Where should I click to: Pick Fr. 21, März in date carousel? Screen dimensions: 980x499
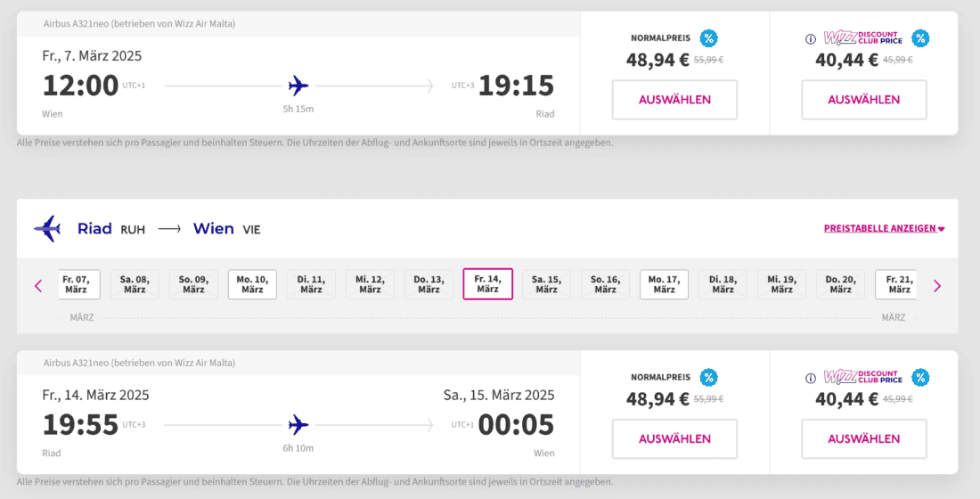[x=899, y=284]
